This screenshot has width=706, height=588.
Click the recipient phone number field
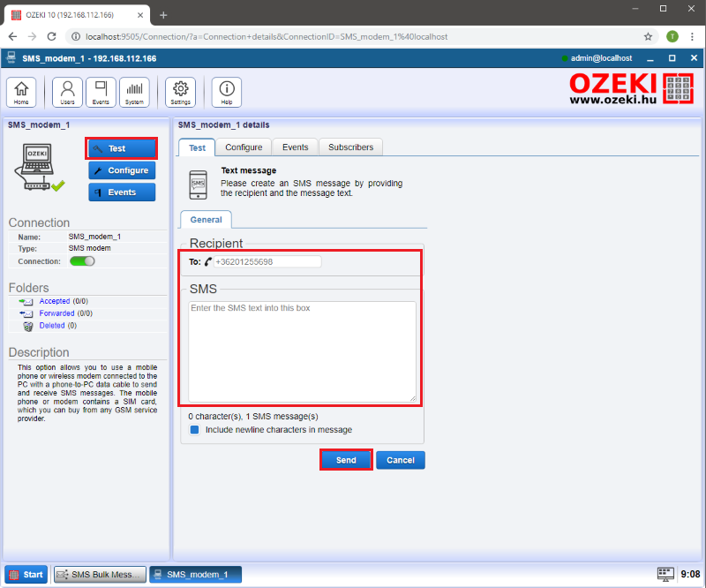(267, 262)
